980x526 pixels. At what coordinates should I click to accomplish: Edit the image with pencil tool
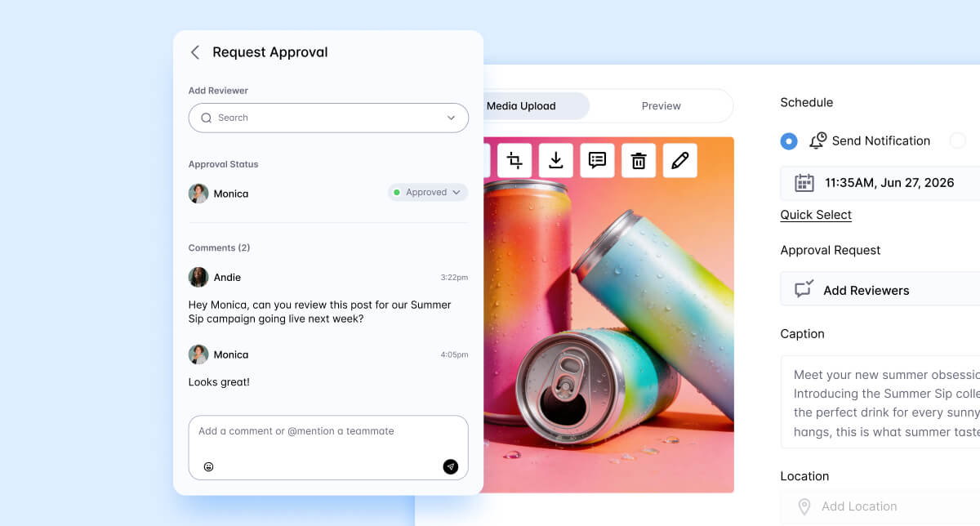click(x=680, y=160)
